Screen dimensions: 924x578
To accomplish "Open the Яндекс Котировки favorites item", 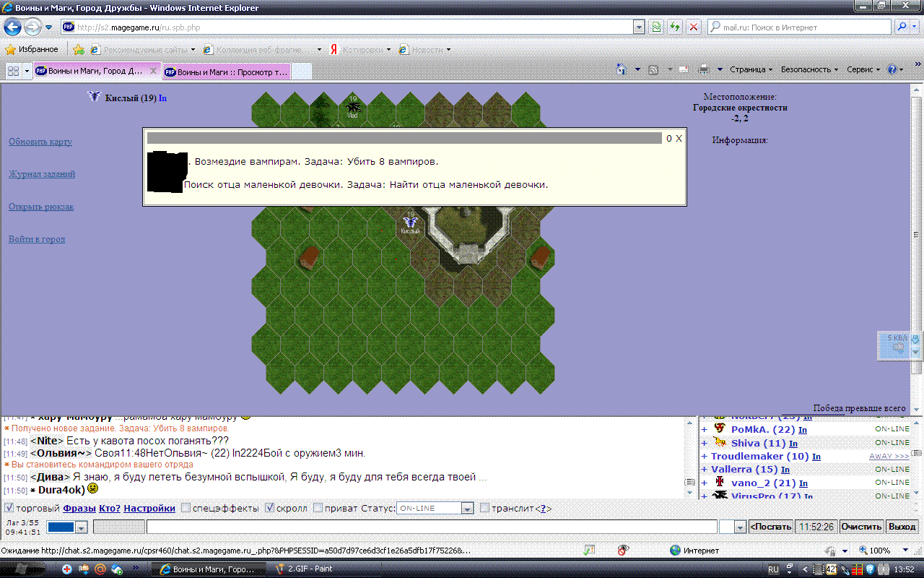I will [x=360, y=50].
